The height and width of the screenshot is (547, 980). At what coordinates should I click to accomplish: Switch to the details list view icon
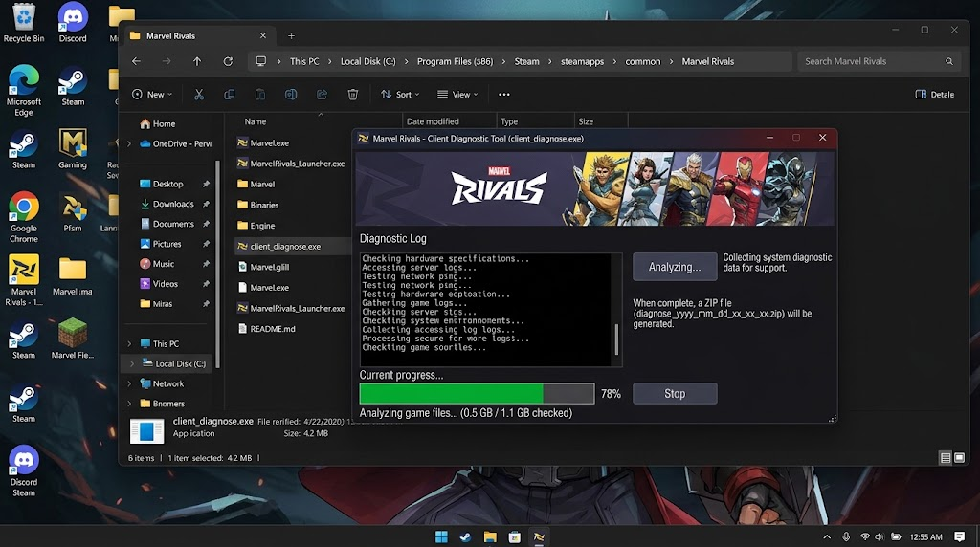(x=946, y=458)
